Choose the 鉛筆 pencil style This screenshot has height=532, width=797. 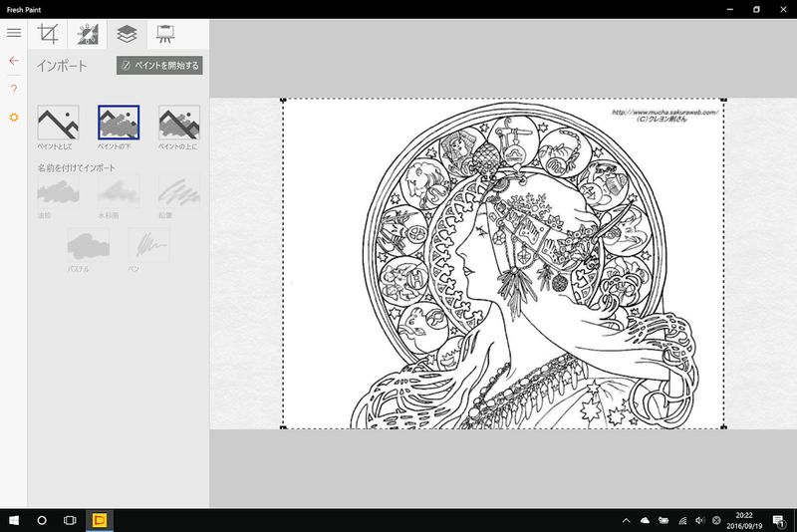click(x=179, y=191)
